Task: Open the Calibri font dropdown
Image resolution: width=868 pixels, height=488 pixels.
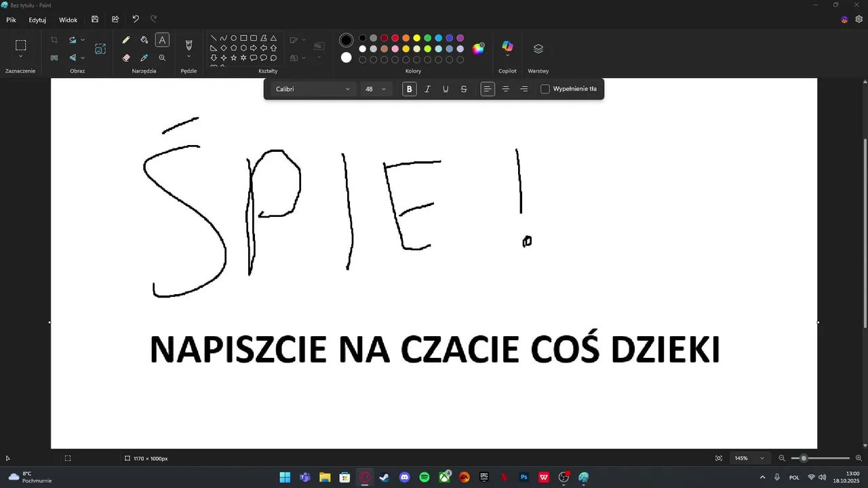Action: click(313, 89)
